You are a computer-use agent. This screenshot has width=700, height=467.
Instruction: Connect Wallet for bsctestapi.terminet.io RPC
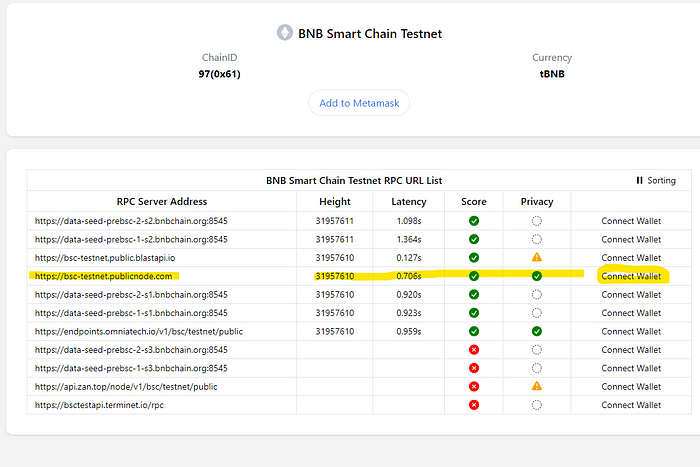coord(631,405)
